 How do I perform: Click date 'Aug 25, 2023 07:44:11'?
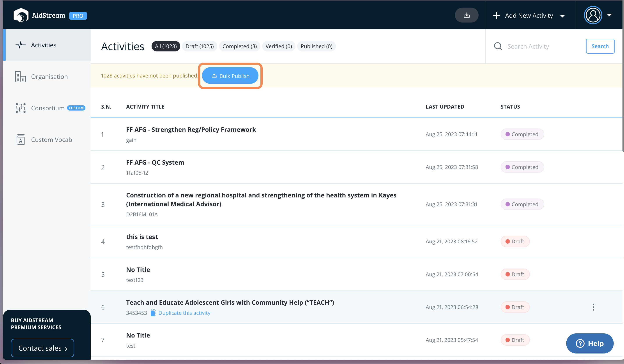(451, 134)
